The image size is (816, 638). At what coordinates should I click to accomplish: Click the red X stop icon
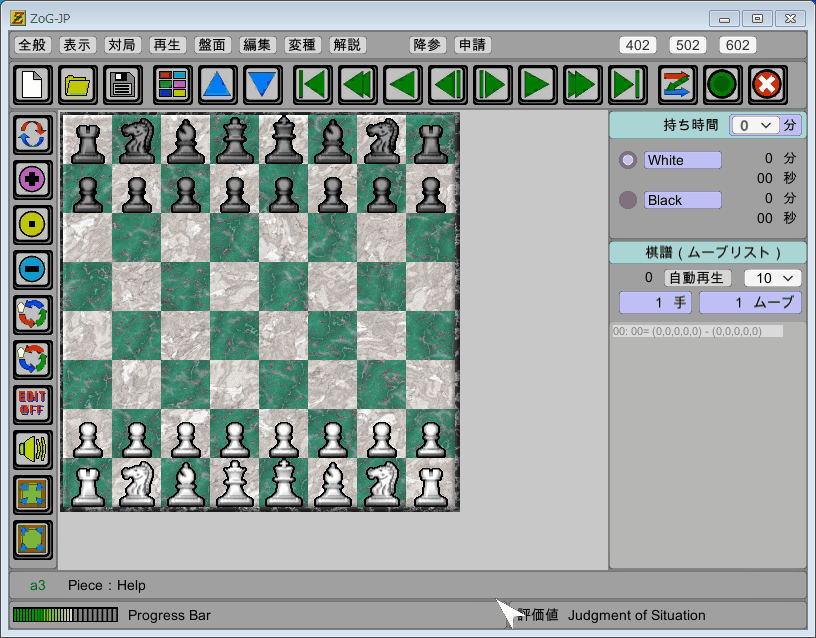(x=767, y=84)
